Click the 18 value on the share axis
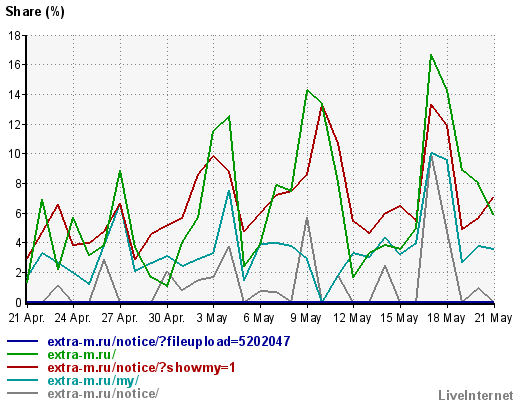Screen dimensions: 520x405 click(14, 35)
